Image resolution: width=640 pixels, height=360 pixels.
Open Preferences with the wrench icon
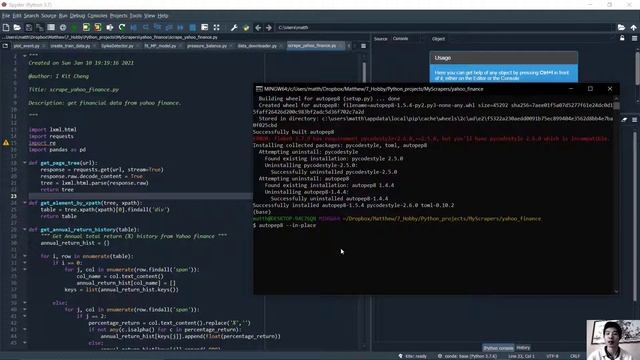tap(234, 27)
